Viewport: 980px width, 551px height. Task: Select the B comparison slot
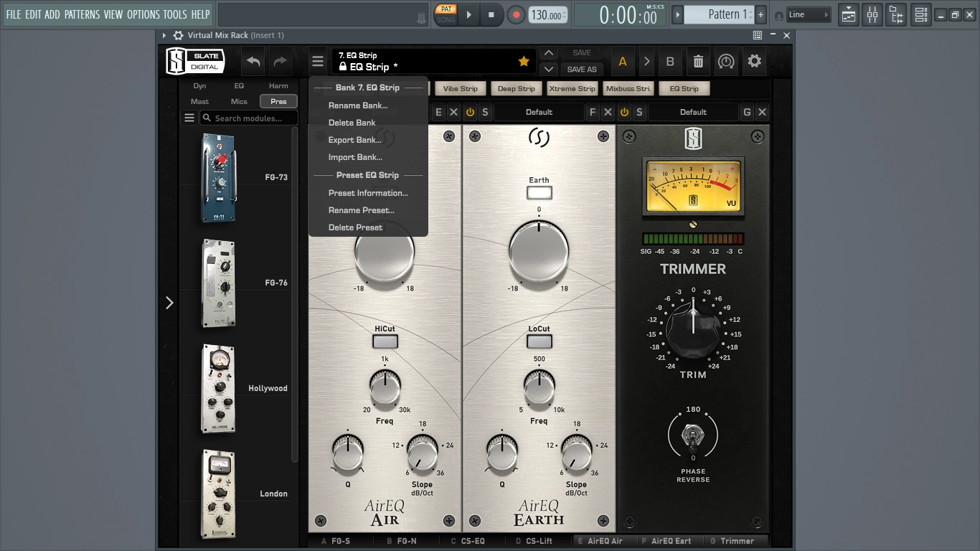(x=670, y=62)
